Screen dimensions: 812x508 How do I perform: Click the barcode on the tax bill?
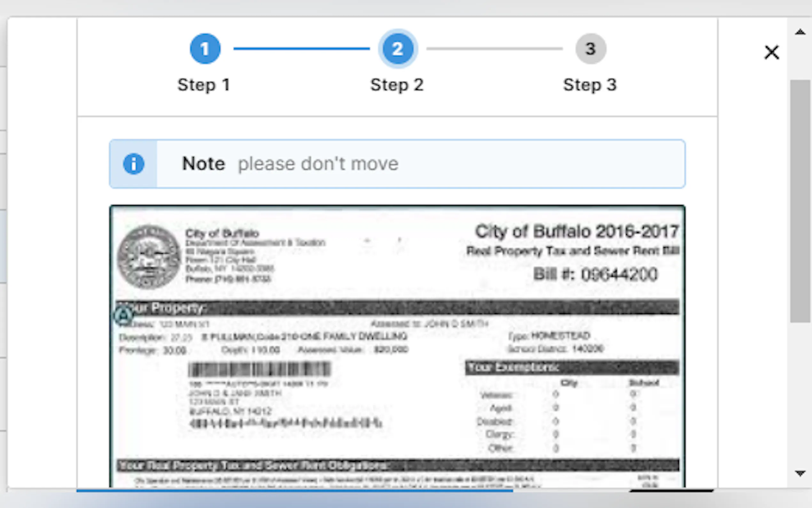259,369
